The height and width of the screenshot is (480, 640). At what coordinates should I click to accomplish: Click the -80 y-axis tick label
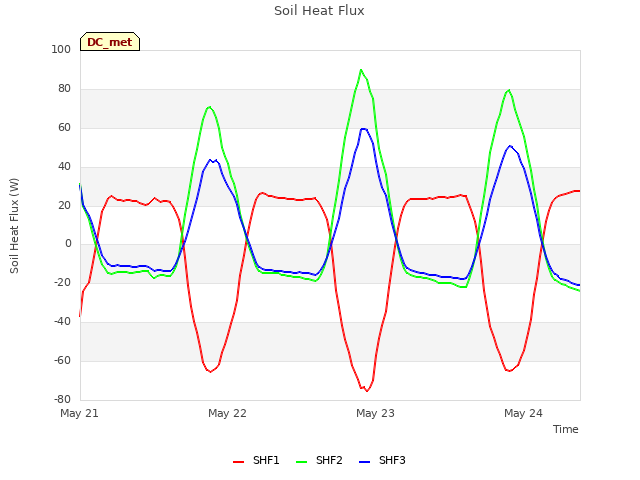62,399
